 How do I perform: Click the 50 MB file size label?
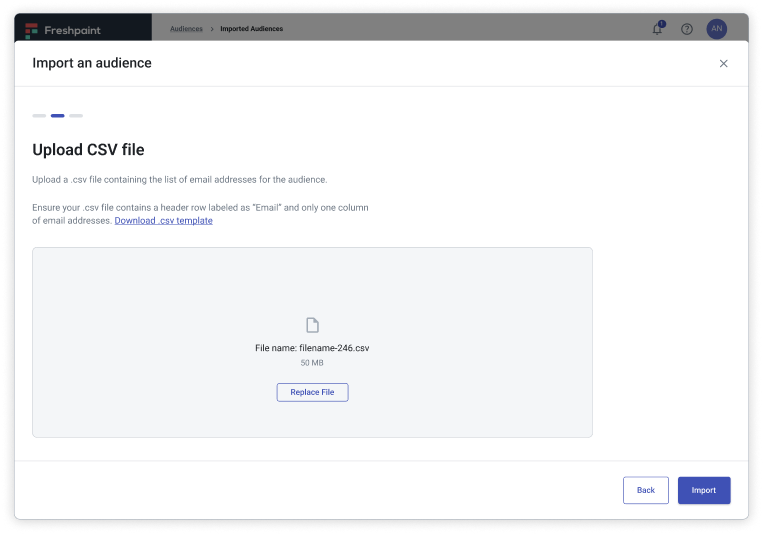(x=312, y=363)
